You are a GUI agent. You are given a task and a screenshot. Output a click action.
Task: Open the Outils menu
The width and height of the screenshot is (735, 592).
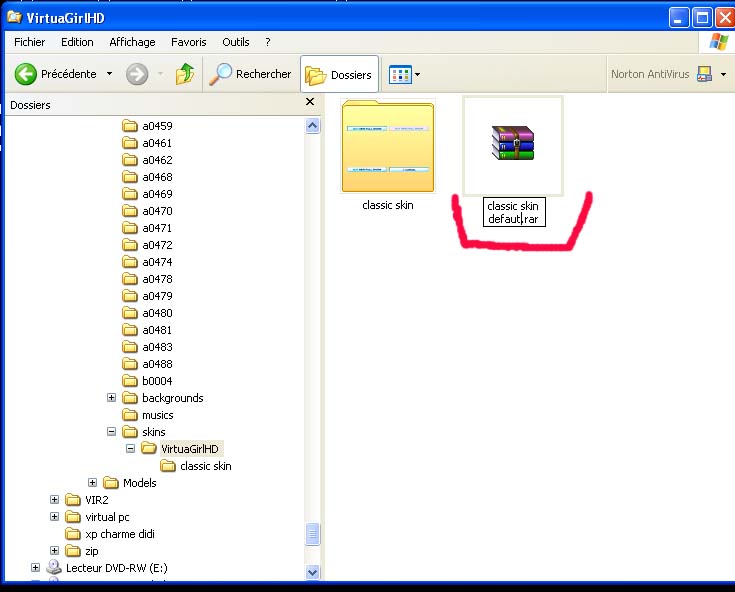coord(236,42)
